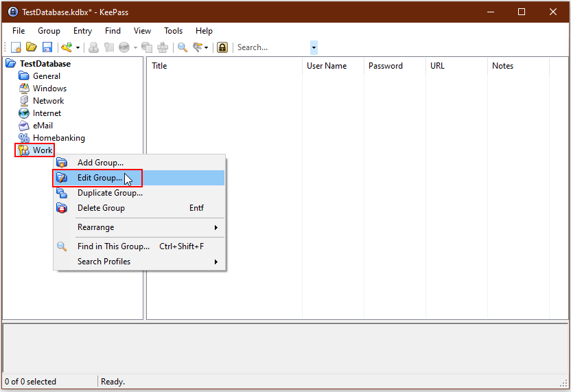Click the Perform Auto-Type toolbar icon
Viewport: 571px width, 392px height.
coord(163,47)
